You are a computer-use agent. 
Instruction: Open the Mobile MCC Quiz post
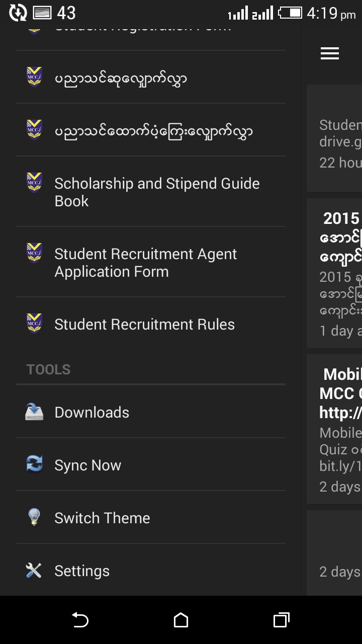tap(337, 429)
